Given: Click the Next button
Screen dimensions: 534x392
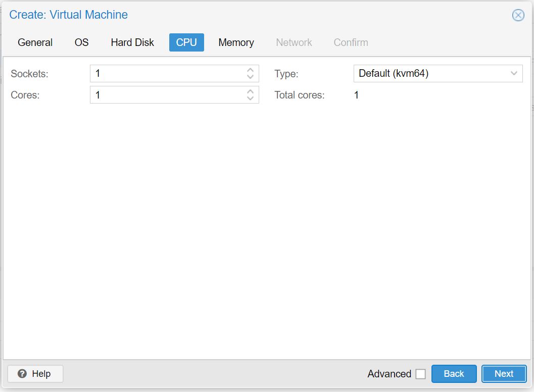Looking at the screenshot, I should 504,374.
